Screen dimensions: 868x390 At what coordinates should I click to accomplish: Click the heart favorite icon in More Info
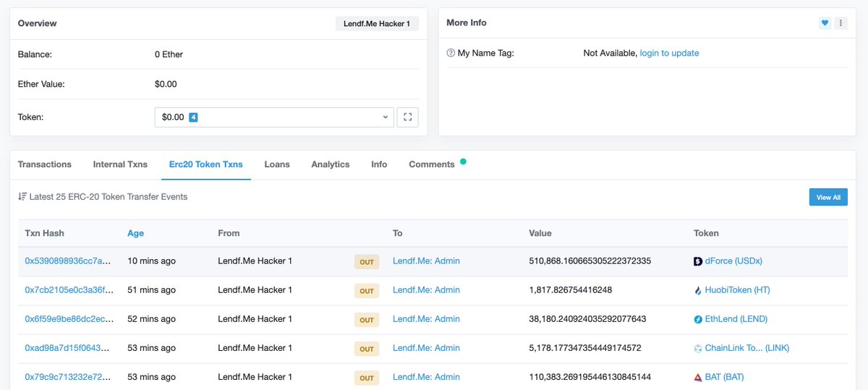[825, 23]
